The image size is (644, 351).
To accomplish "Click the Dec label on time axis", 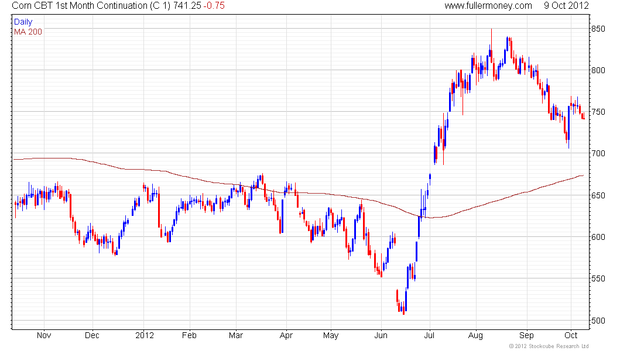I will [x=92, y=335].
